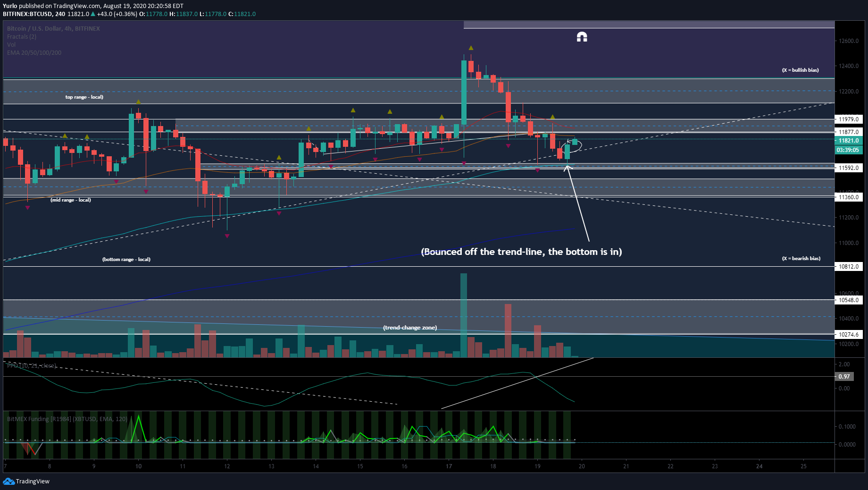Viewport: 868px width, 490px height.
Task: Select the 'Bounced off the trend-line' note
Action: (x=521, y=252)
